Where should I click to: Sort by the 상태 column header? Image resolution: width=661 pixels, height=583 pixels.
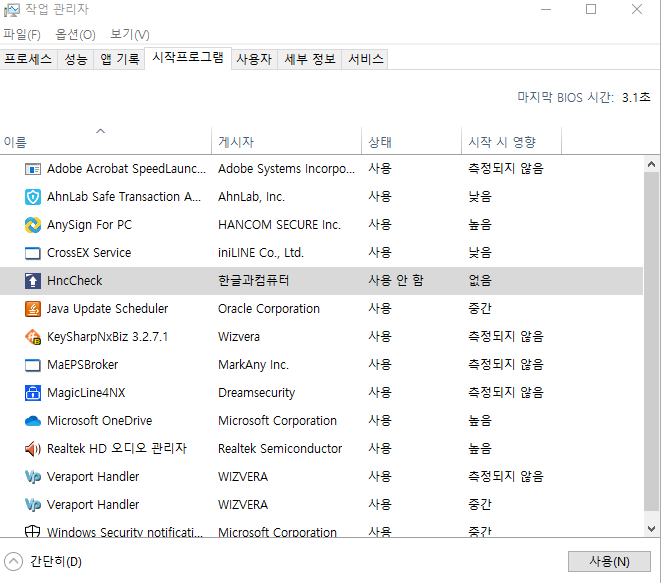click(x=411, y=141)
